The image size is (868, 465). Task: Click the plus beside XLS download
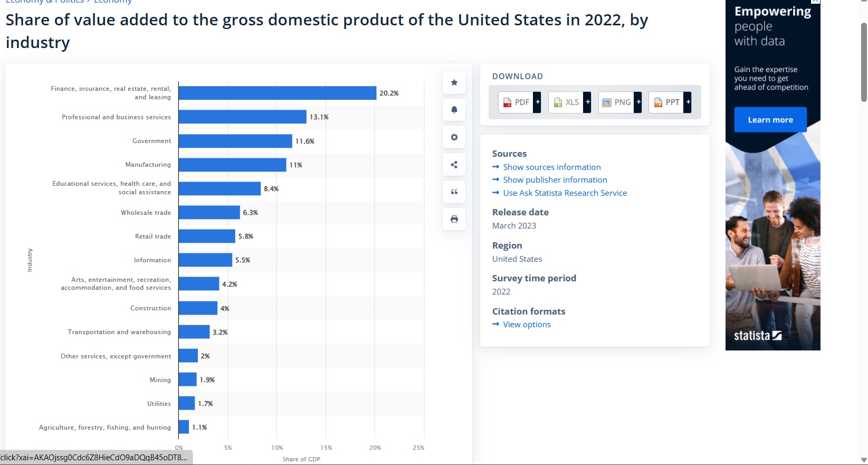587,102
